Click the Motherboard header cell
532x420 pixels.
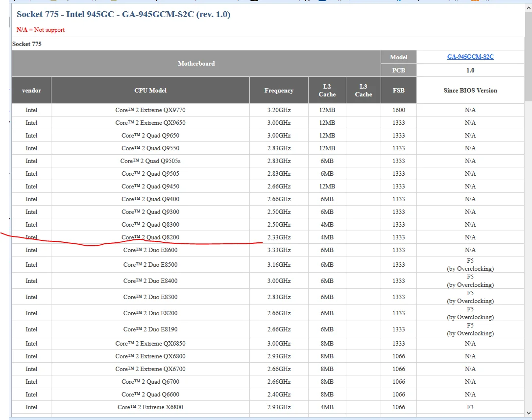click(196, 64)
